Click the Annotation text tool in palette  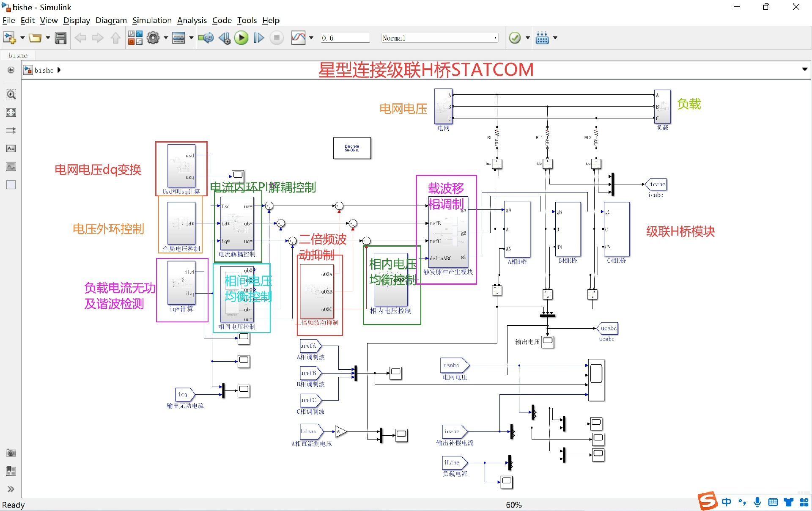tap(11, 148)
